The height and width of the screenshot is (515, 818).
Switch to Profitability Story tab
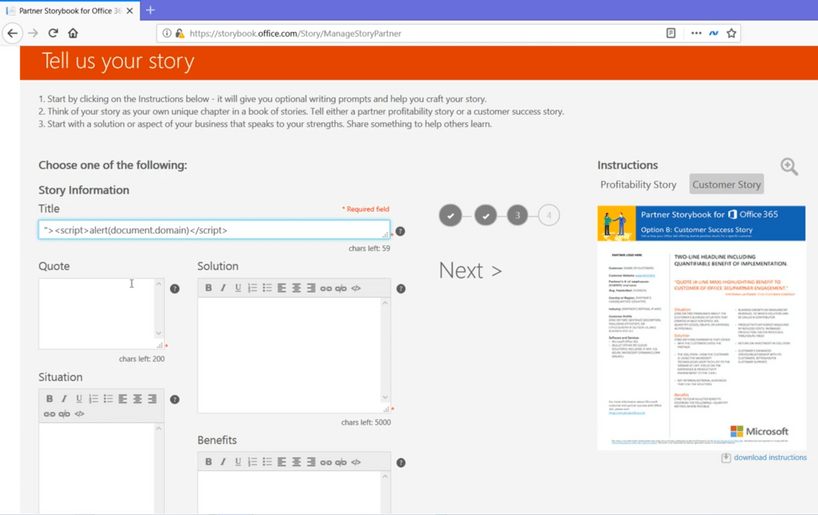point(638,185)
